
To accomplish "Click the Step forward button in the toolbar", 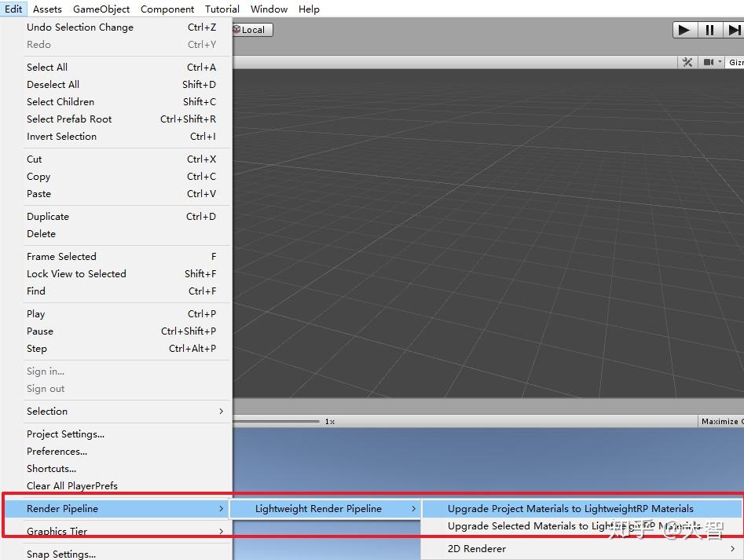I will 734,30.
